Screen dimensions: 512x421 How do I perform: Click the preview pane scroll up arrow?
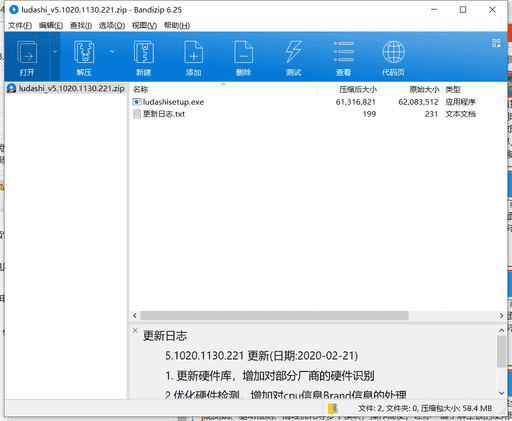(501, 330)
